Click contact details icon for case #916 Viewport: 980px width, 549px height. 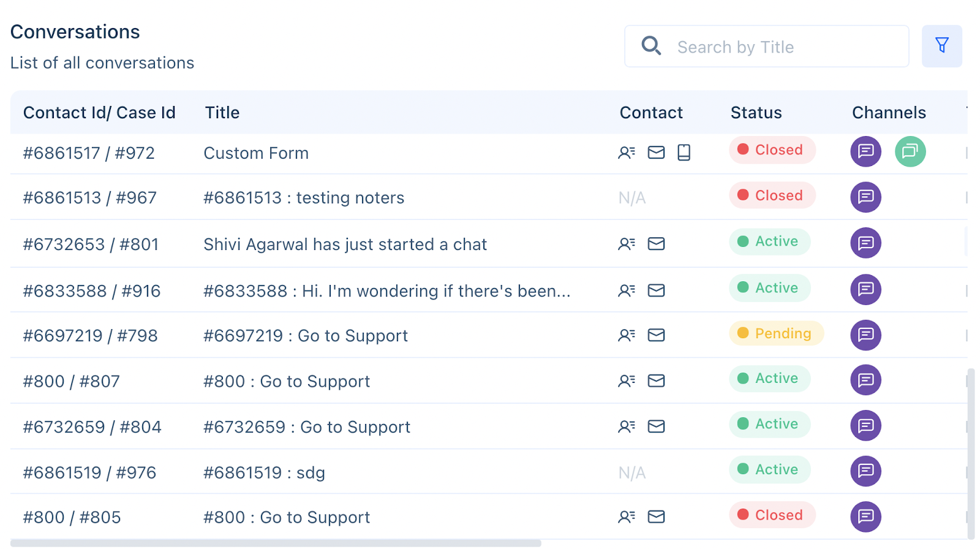click(x=626, y=290)
